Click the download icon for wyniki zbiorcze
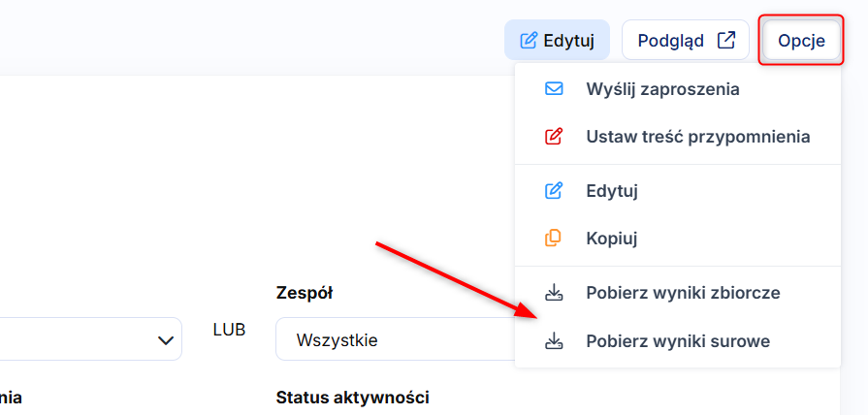The height and width of the screenshot is (415, 868). tap(554, 292)
